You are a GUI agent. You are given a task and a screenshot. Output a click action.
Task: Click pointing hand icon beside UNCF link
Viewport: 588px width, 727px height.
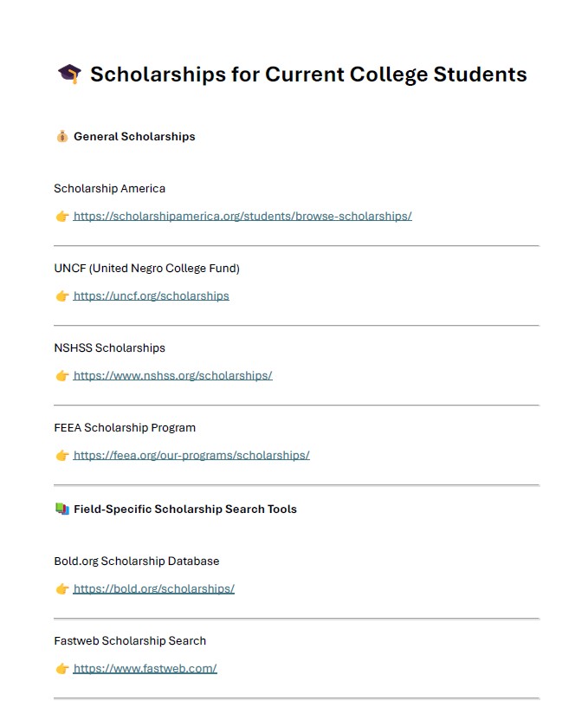click(x=62, y=296)
